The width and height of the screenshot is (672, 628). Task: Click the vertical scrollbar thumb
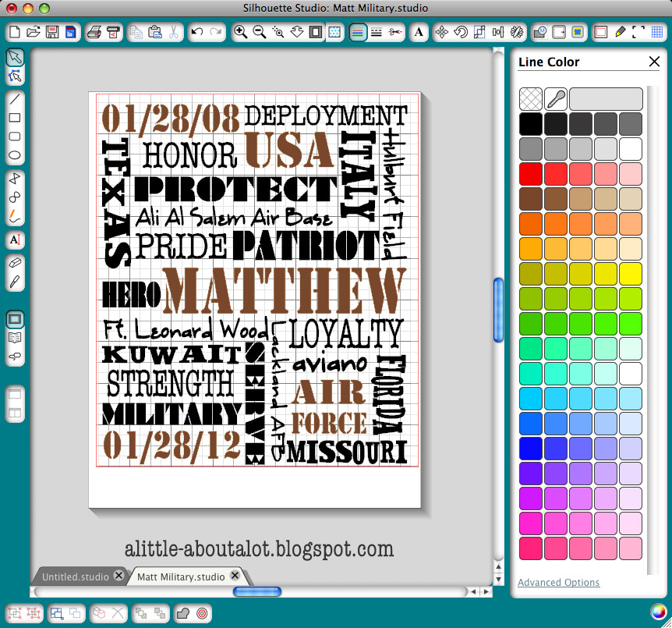(498, 310)
